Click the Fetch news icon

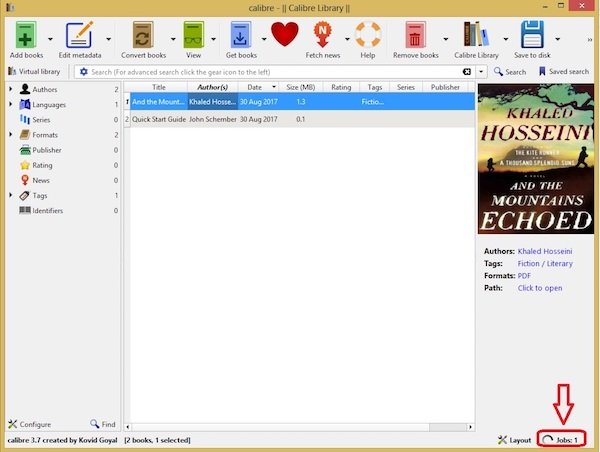(x=323, y=34)
